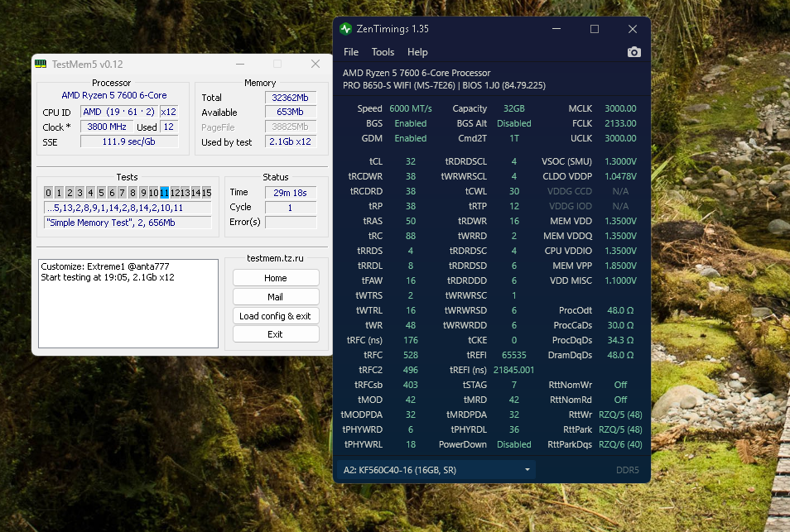Click the camera screenshot icon in ZenTimings
Screen dimensions: 790x532
point(633,52)
